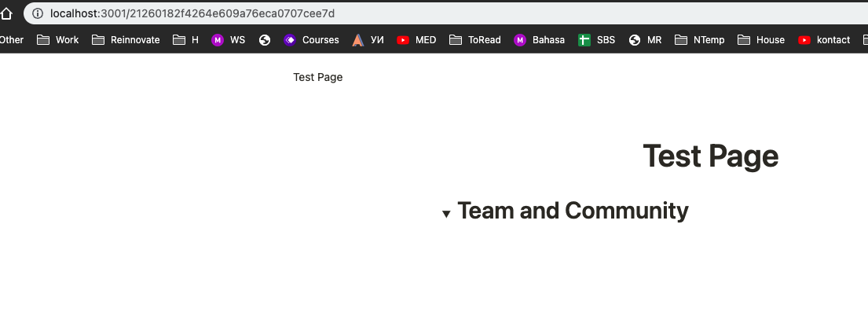Image resolution: width=868 pixels, height=316 pixels.
Task: Open the House bookmarks folder
Action: pos(761,40)
